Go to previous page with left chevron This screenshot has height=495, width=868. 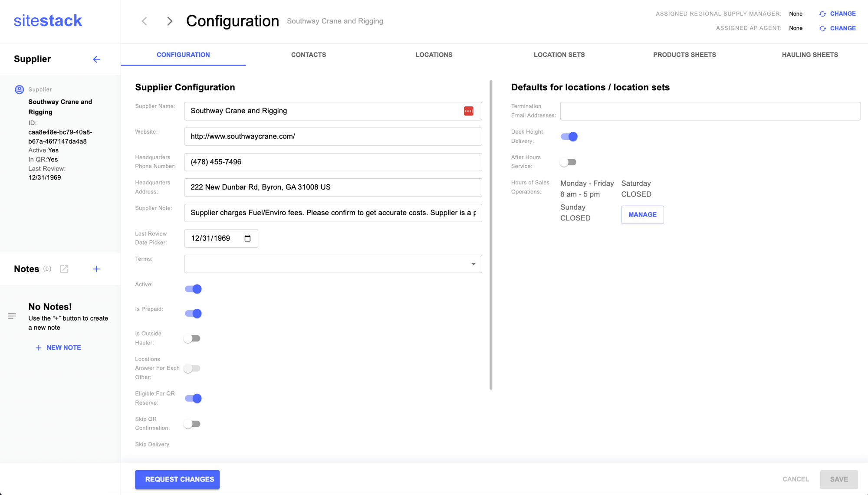(145, 21)
